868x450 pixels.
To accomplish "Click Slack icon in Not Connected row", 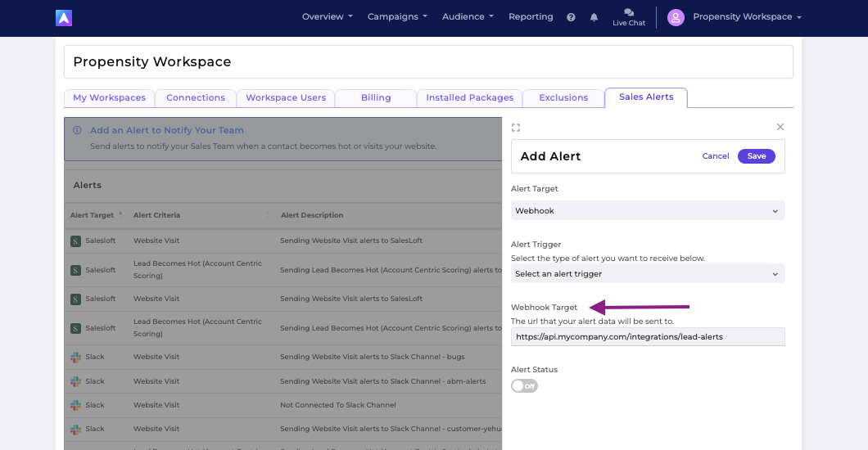I will (76, 405).
